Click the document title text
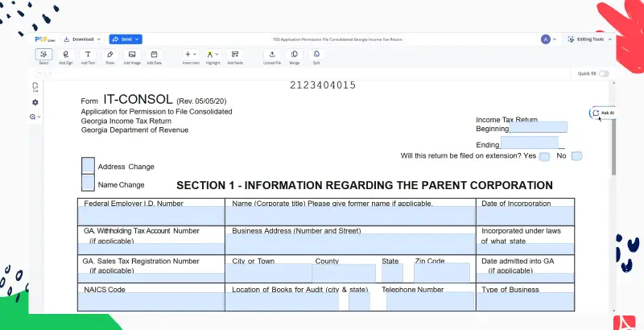 337,39
